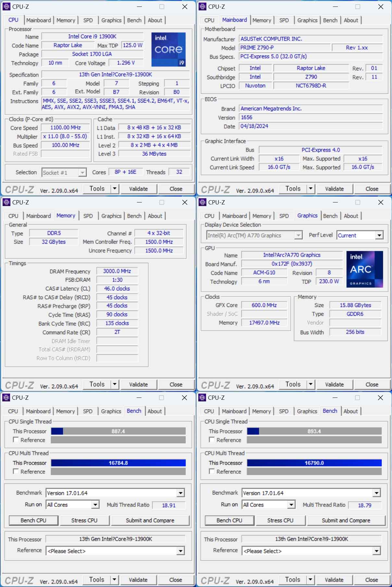This screenshot has width=392, height=587.
Task: Open the Benchmark version dropdown in the 893.4 Bench window
Action: (x=376, y=493)
